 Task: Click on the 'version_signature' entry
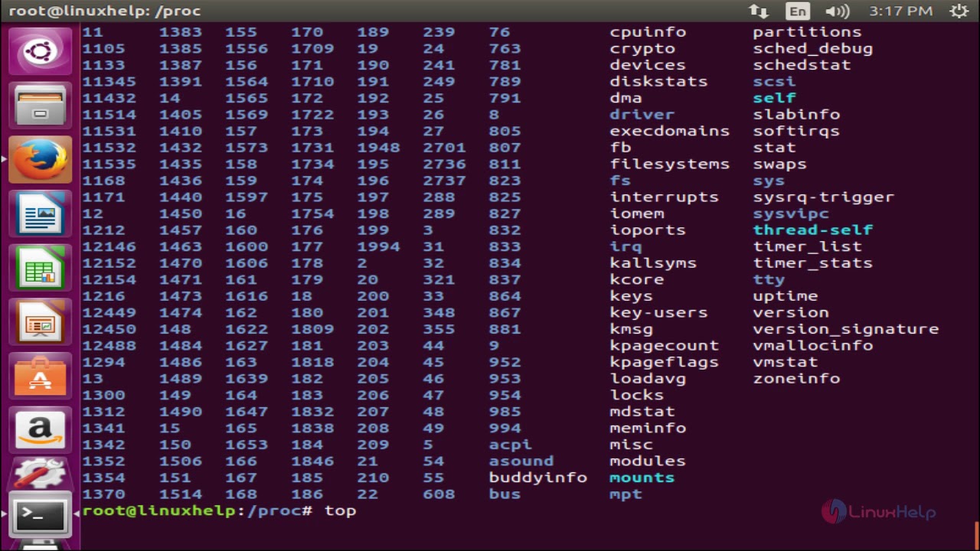(x=845, y=329)
